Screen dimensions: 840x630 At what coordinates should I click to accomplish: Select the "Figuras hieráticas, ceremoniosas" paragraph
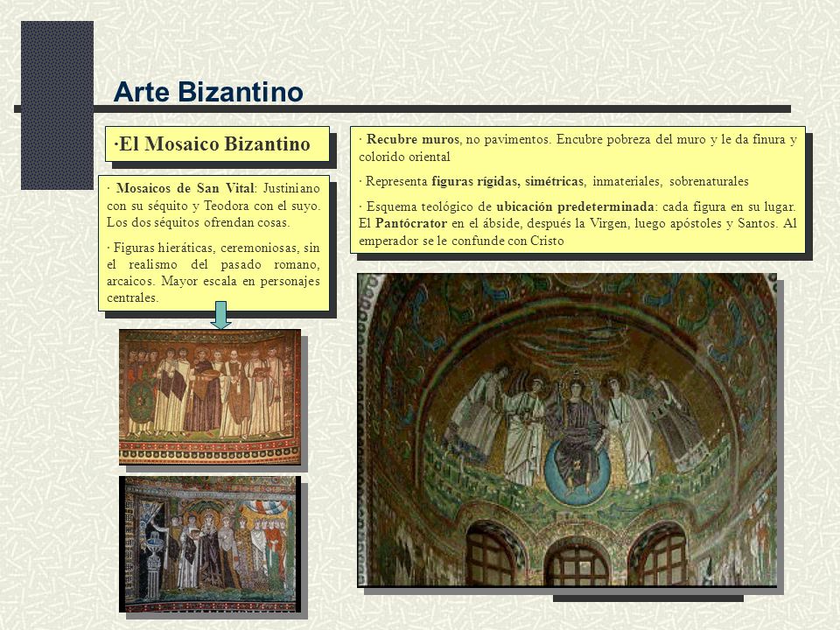213,273
